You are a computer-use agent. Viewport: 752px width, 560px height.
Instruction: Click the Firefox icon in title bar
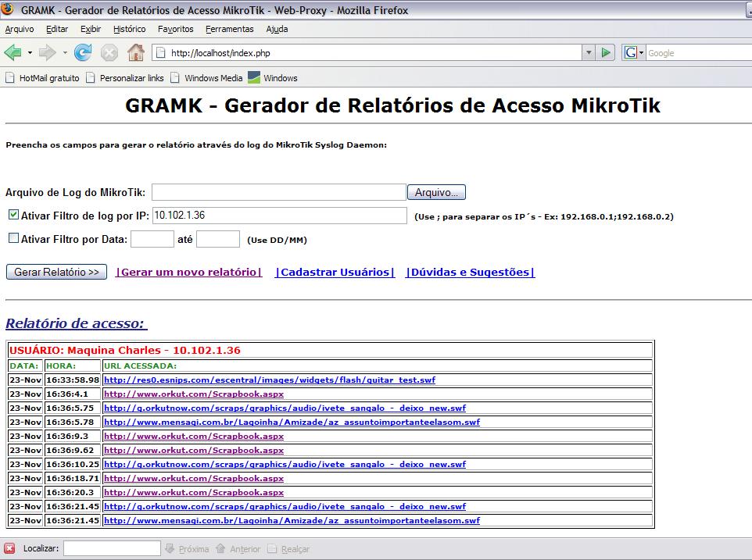click(x=8, y=9)
